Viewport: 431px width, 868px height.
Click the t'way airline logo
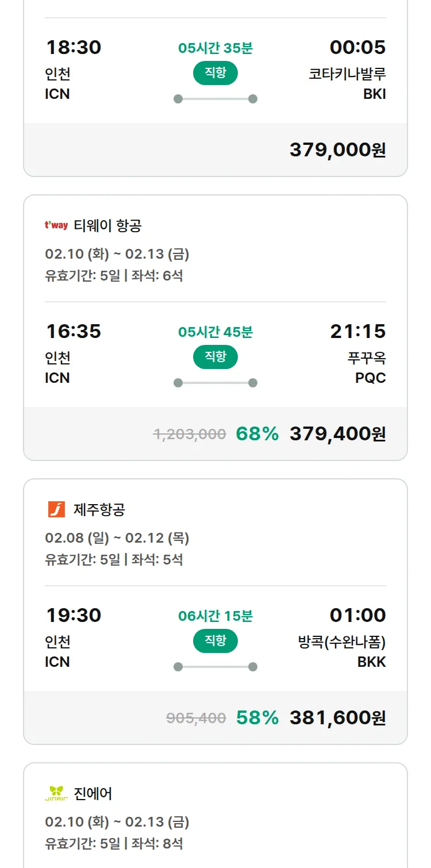[56, 225]
